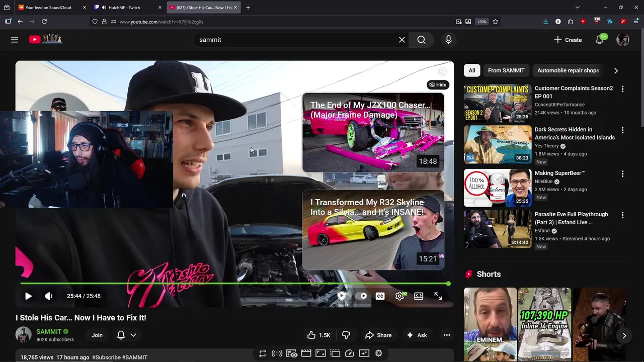
Task: Dislike the video
Action: coord(346,335)
